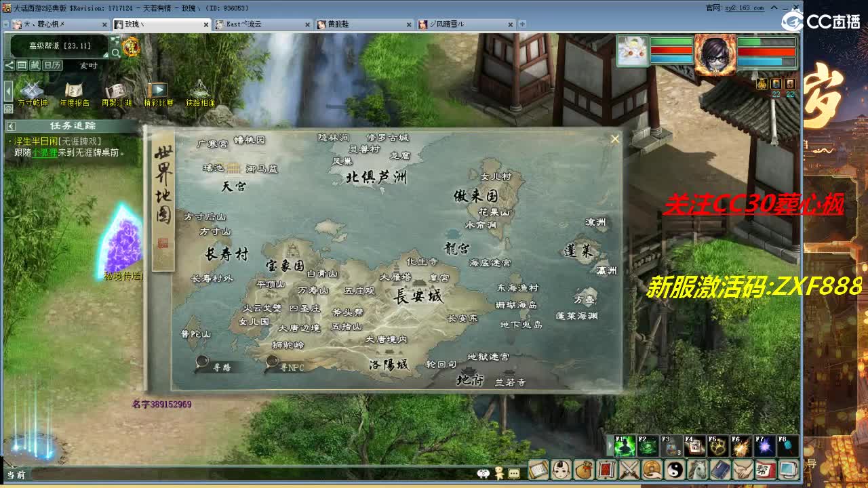Viewport: 868px width, 488px height.
Task: Travel to 长安城 on the world map
Action: point(418,296)
